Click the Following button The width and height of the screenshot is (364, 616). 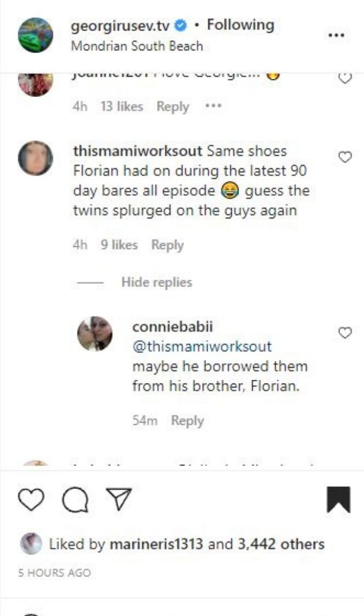(240, 25)
